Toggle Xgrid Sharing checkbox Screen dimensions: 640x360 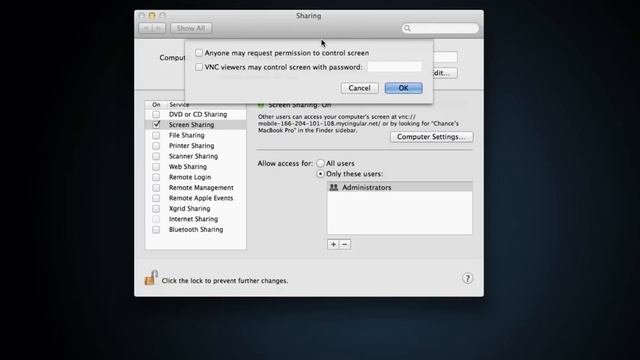(156, 209)
